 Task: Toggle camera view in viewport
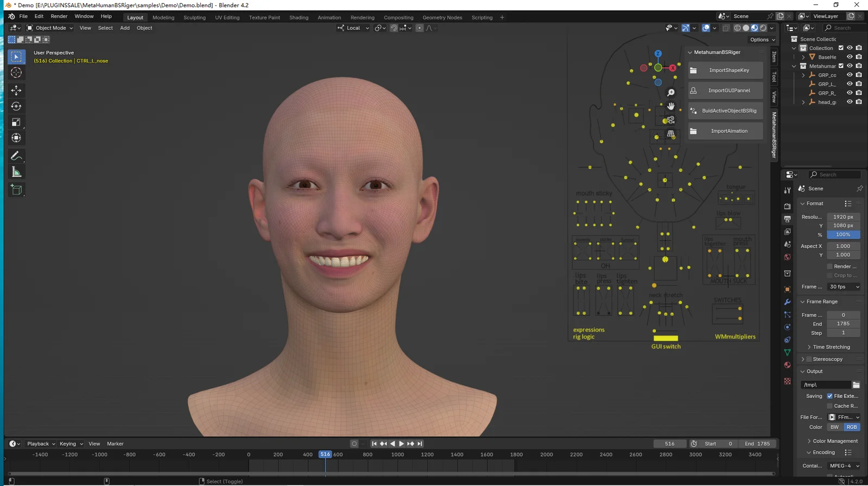pyautogui.click(x=671, y=120)
